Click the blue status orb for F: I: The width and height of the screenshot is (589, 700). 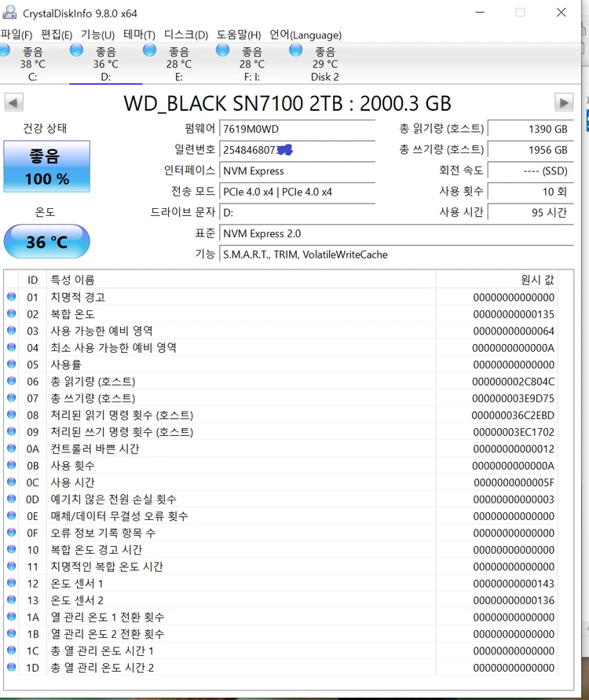[222, 49]
